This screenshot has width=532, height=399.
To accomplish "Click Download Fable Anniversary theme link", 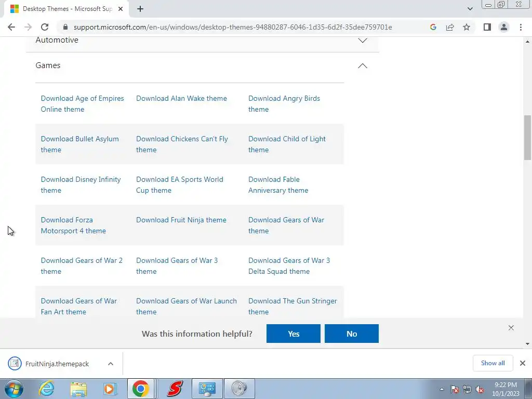I will (278, 184).
